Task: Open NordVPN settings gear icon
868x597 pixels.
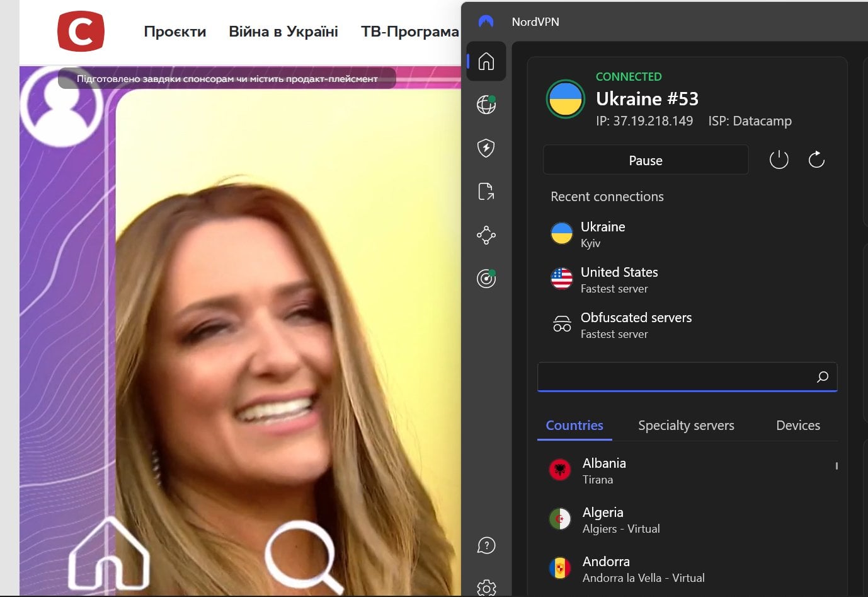Action: click(x=486, y=588)
